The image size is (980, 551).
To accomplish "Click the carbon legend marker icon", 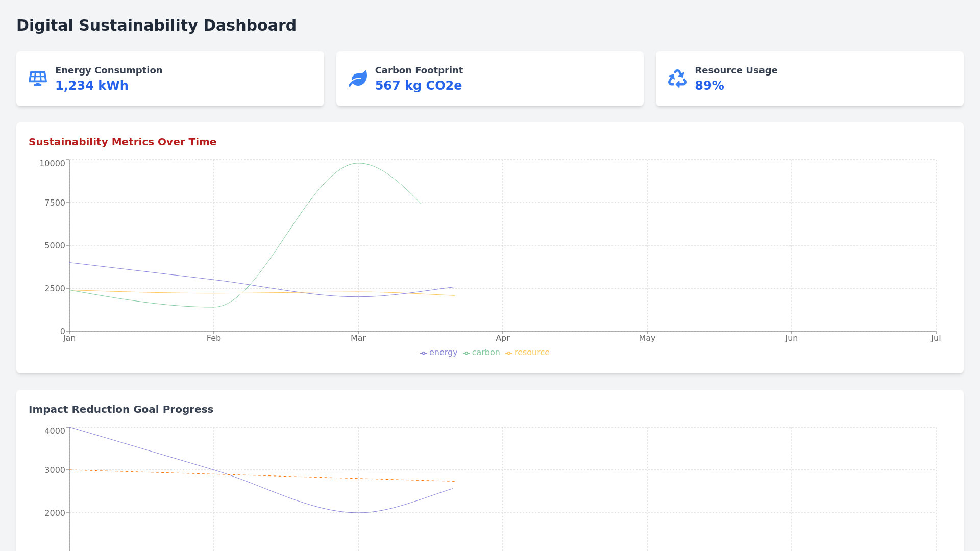I will click(x=467, y=353).
